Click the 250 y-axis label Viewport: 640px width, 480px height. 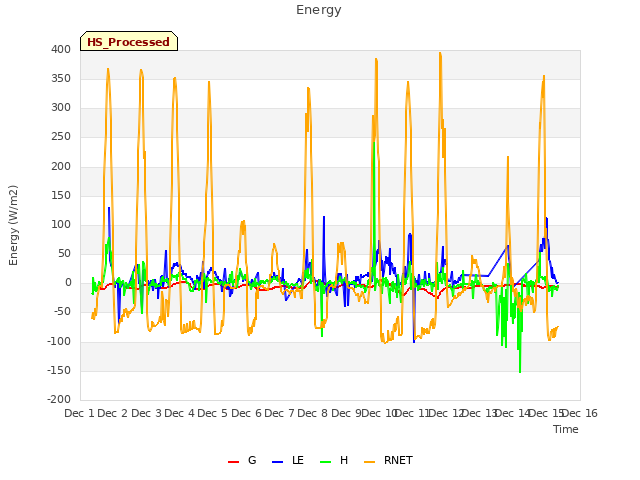tap(61, 137)
